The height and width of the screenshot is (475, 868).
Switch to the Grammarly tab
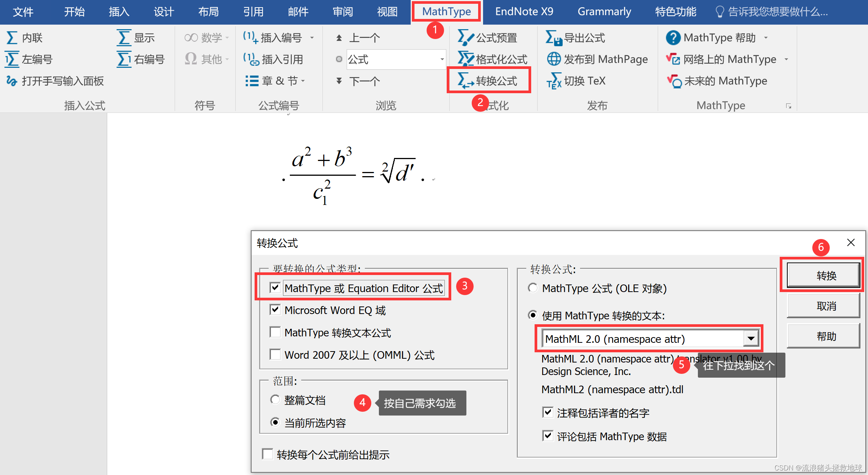click(604, 12)
